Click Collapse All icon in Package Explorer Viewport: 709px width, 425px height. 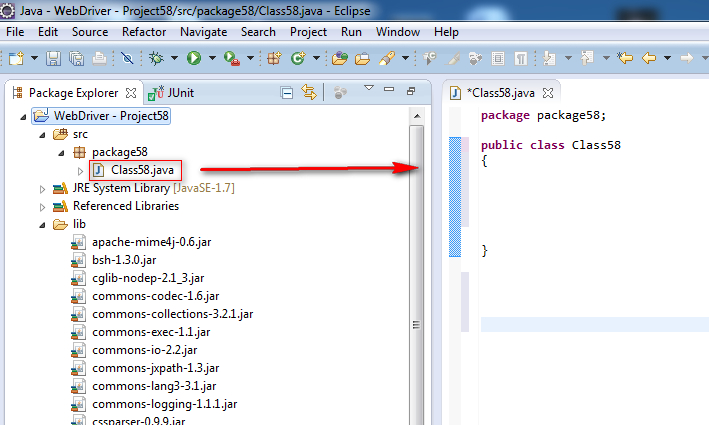[287, 93]
